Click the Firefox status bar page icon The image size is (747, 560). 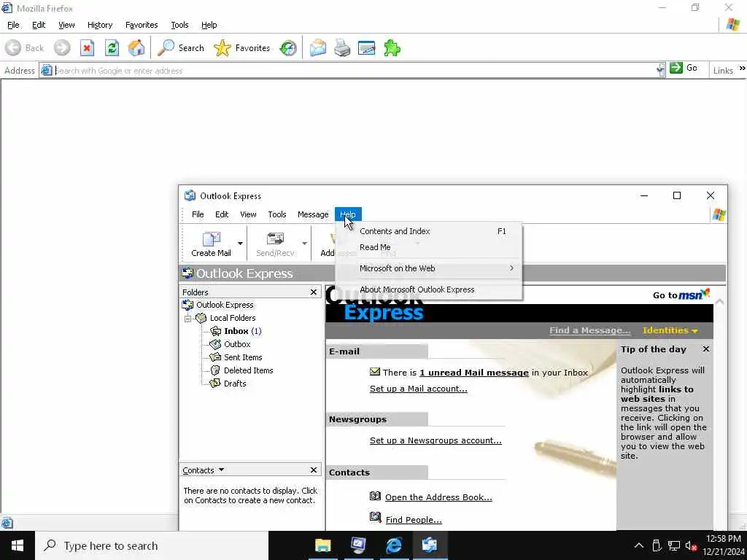pyautogui.click(x=7, y=524)
